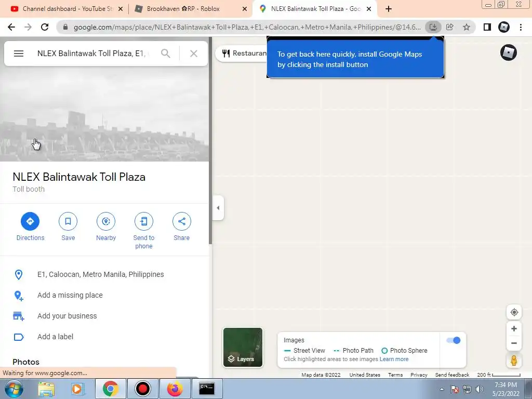Open Chrome side panel
532x399 pixels.
point(487,27)
